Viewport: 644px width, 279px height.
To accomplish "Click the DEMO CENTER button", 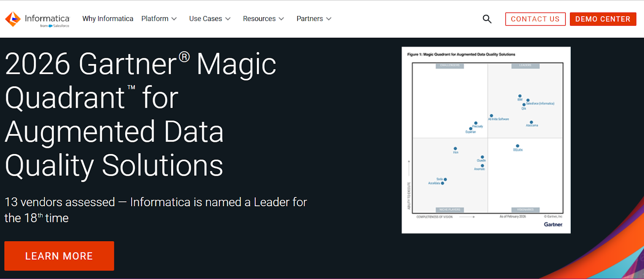I will pos(603,19).
